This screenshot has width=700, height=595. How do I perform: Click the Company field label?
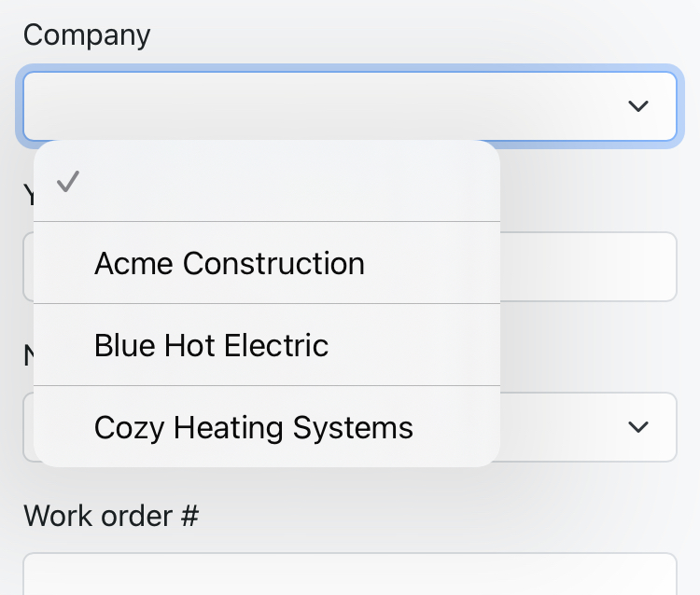[x=87, y=35]
